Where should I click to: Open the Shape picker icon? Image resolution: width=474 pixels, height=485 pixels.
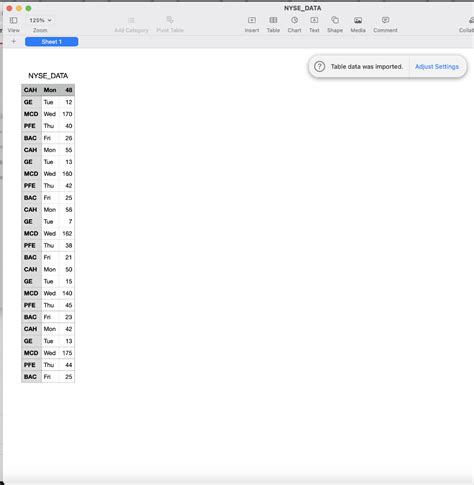[x=335, y=20]
